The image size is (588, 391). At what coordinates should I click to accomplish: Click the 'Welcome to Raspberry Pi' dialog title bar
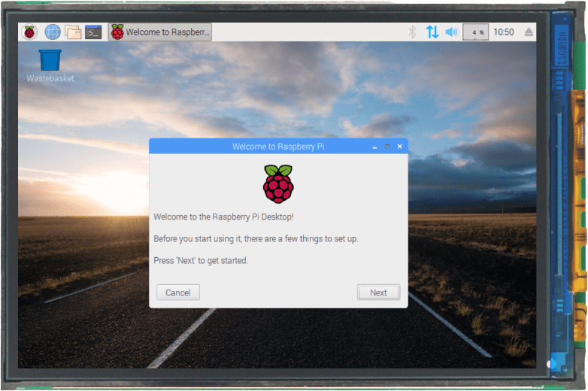click(278, 147)
